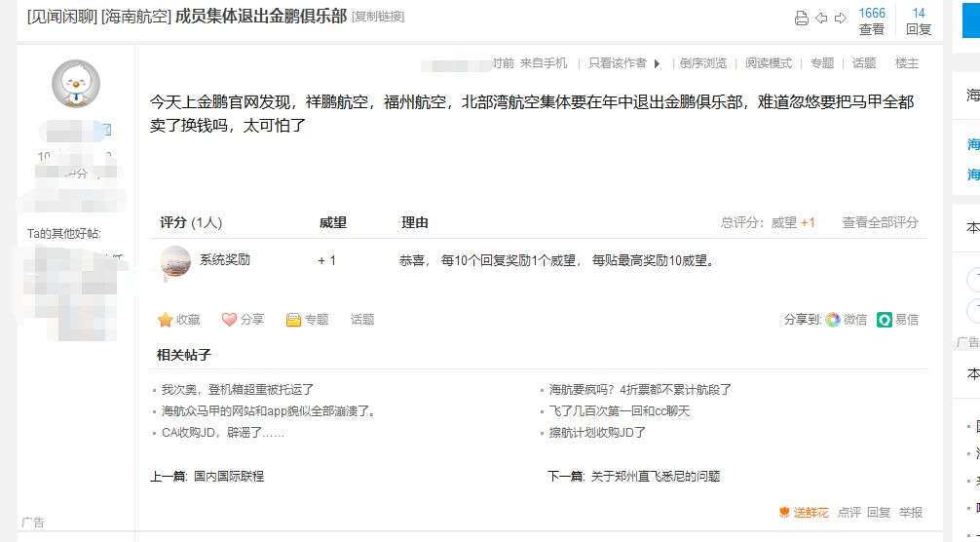The width and height of the screenshot is (980, 542).
Task: Click the 14 回复 reply count
Action: tap(918, 20)
